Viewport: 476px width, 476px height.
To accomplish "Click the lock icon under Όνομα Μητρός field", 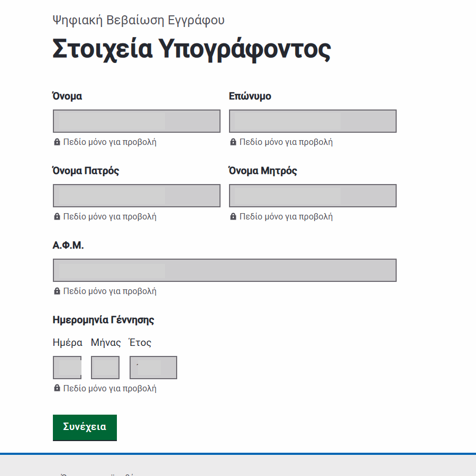I will point(233,217).
